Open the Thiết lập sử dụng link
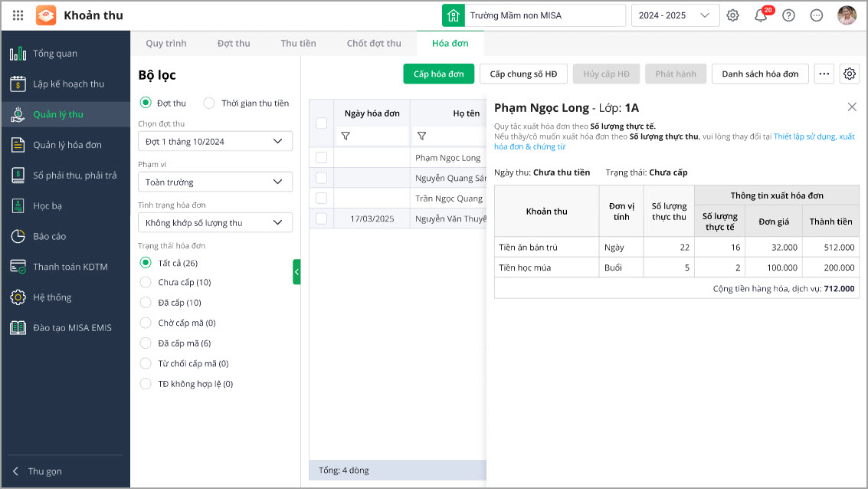 (814, 136)
